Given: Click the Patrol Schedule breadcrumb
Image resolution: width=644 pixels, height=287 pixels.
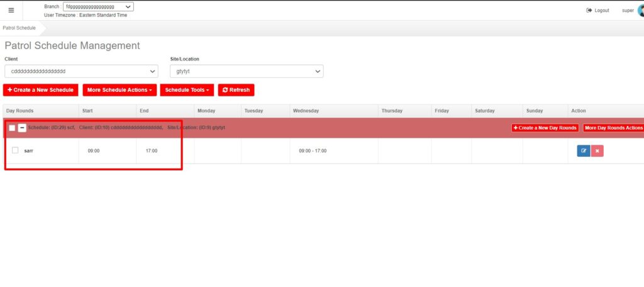Looking at the screenshot, I should click(19, 28).
